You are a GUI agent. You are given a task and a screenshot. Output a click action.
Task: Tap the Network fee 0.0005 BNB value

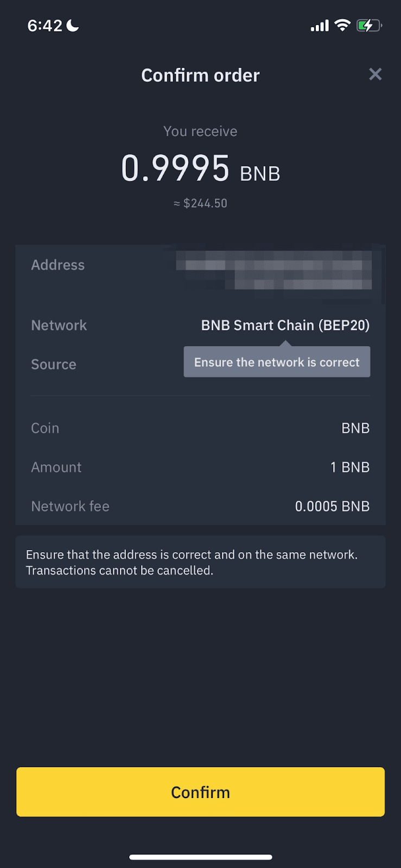332,506
